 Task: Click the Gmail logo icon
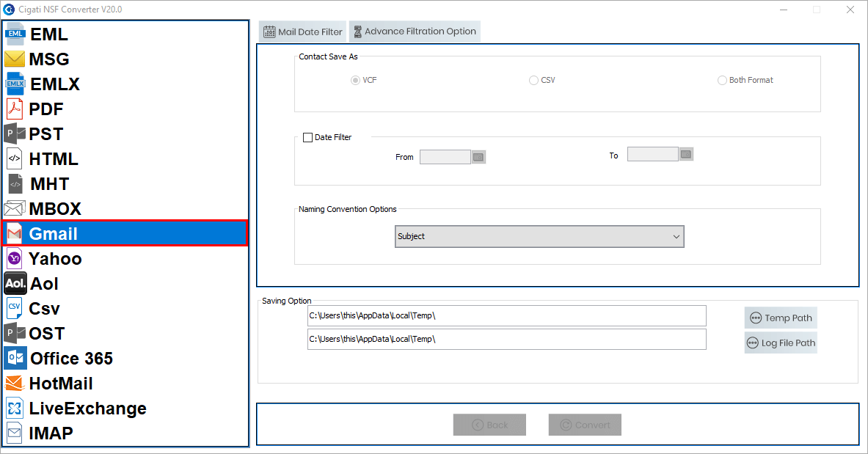pos(15,234)
